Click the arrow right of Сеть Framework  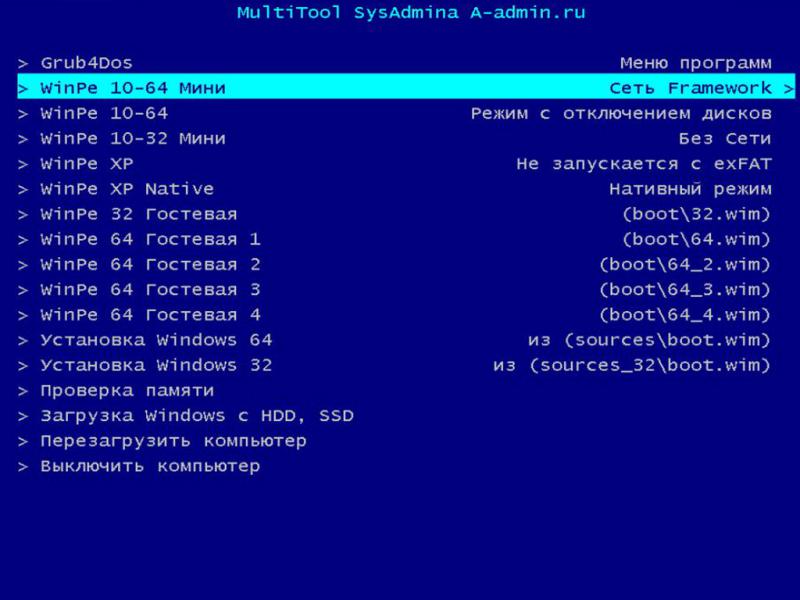pos(788,89)
